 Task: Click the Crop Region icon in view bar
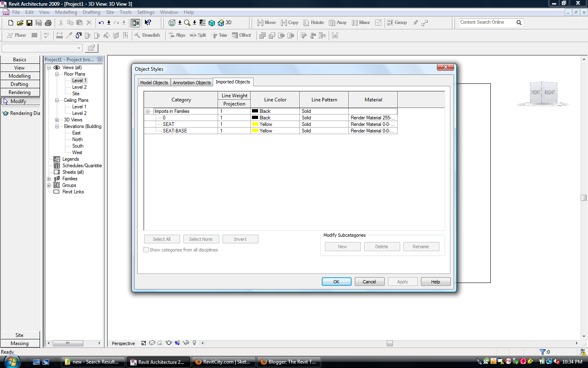(x=177, y=343)
